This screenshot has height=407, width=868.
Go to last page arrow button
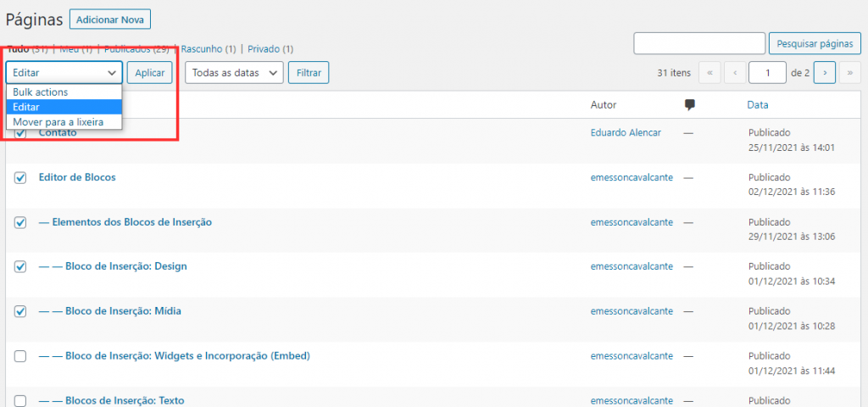pyautogui.click(x=849, y=73)
